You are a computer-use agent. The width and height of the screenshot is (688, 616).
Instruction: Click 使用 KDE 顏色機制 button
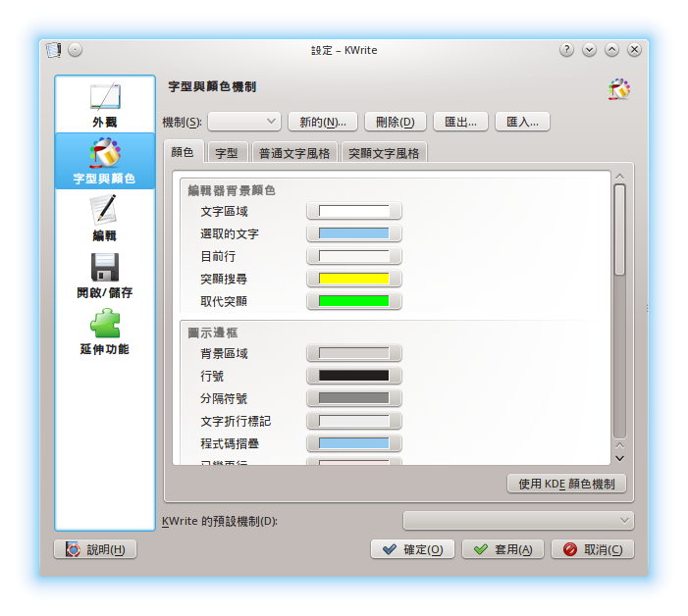click(566, 484)
